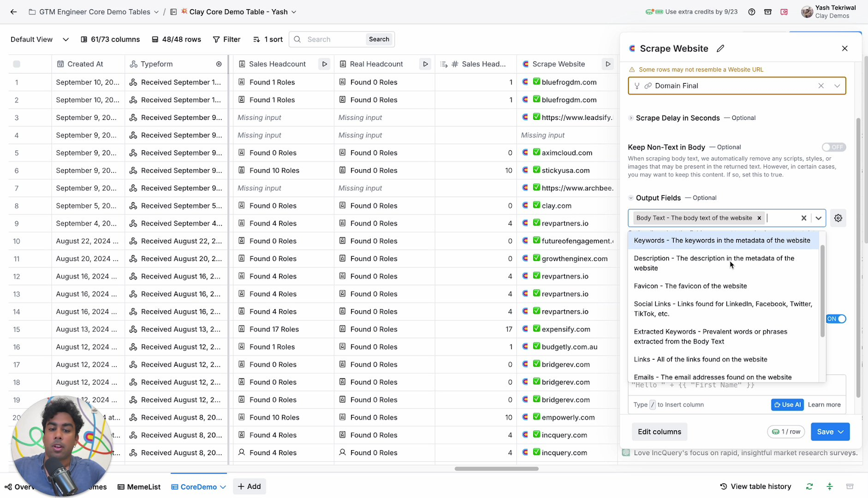
Task: Clear the Domain Final input value
Action: [x=821, y=86]
